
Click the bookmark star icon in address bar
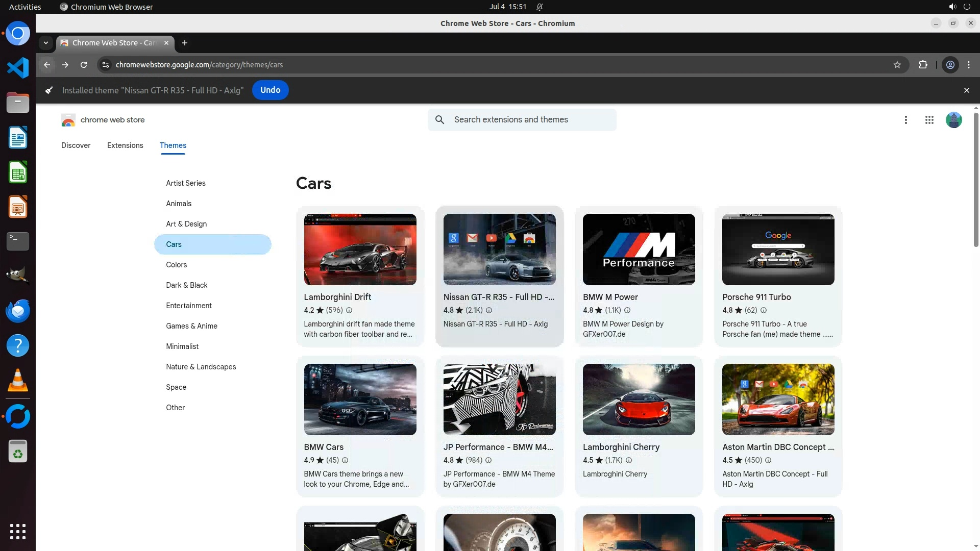[897, 65]
